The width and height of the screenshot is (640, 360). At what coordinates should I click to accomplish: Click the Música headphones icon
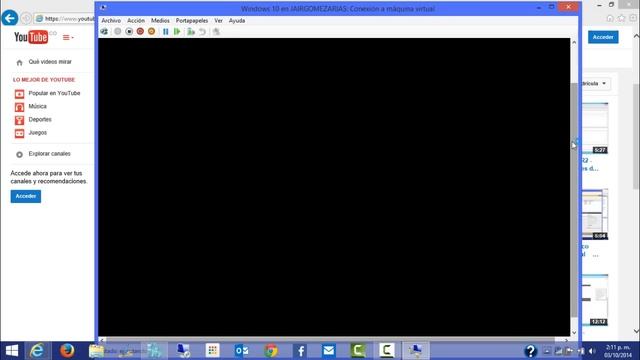point(19,107)
